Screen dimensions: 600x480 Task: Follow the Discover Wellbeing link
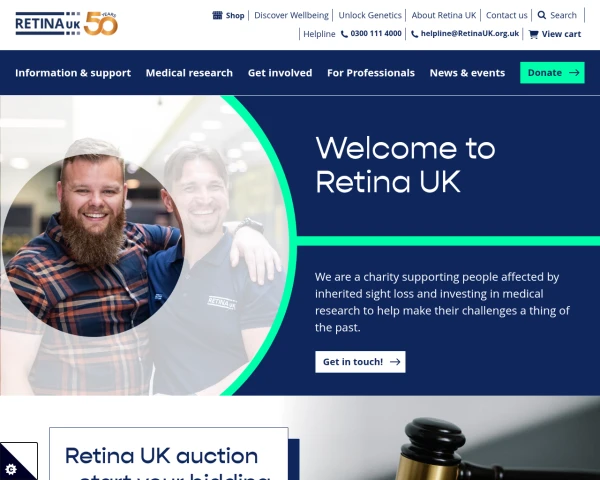pos(291,15)
